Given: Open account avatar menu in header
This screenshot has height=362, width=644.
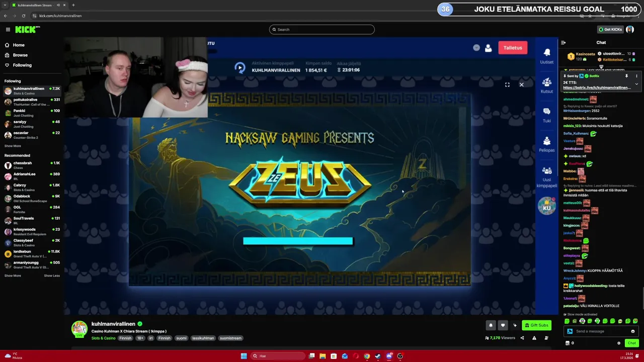Looking at the screenshot, I should pos(629,30).
